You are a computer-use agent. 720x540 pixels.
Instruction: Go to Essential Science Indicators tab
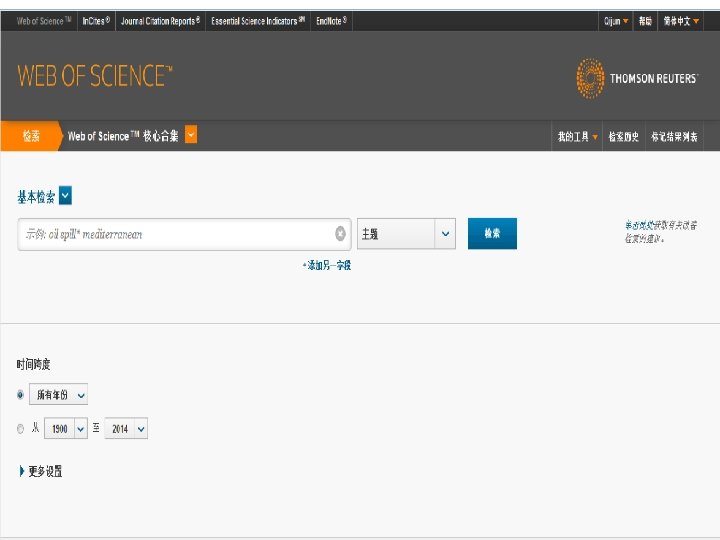point(258,21)
